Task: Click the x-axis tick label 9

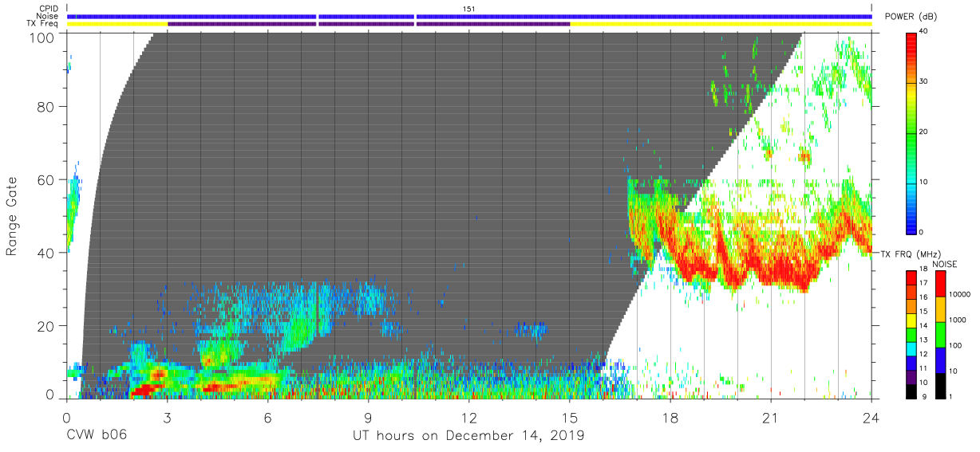Action: click(x=368, y=417)
